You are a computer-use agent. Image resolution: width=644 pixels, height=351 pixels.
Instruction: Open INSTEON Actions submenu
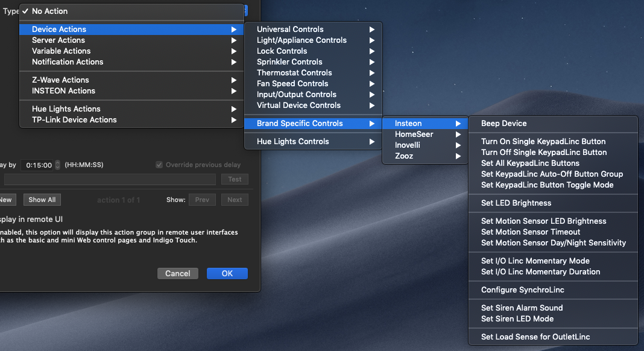tap(131, 91)
